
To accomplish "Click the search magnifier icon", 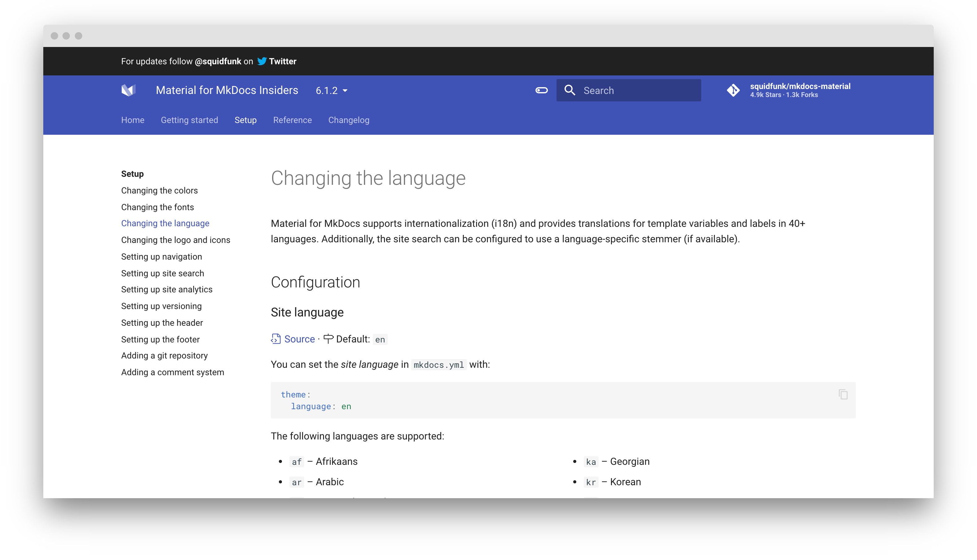I will [x=570, y=90].
